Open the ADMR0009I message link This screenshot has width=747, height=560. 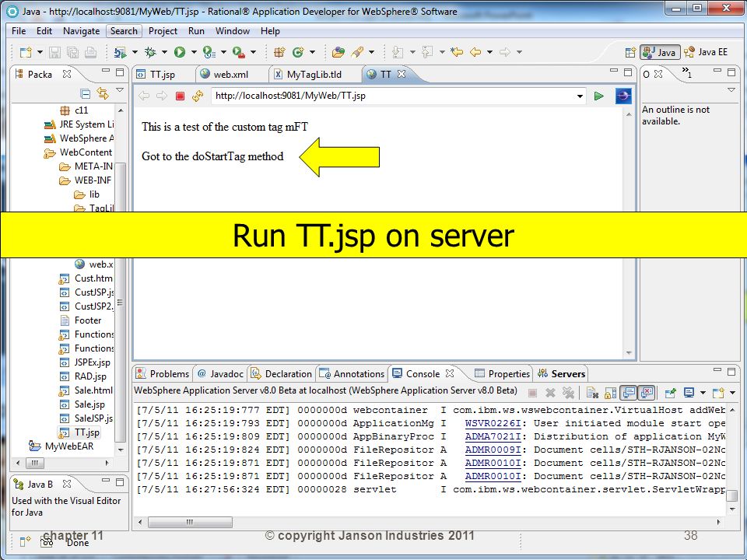[x=493, y=450]
